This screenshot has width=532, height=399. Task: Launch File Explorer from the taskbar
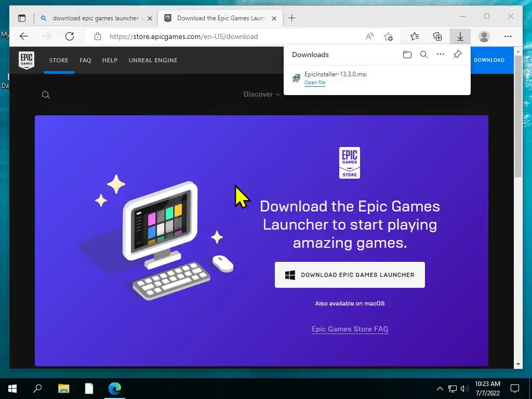[x=63, y=388]
